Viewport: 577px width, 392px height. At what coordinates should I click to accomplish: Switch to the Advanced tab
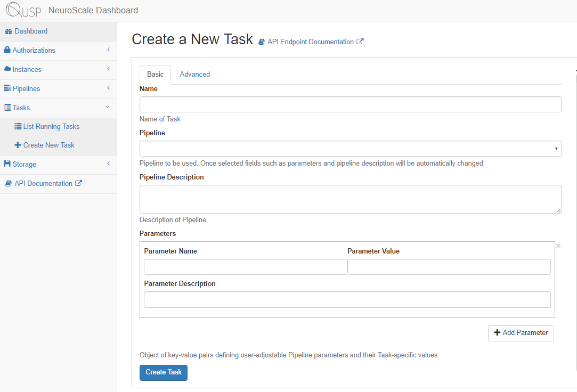tap(194, 74)
